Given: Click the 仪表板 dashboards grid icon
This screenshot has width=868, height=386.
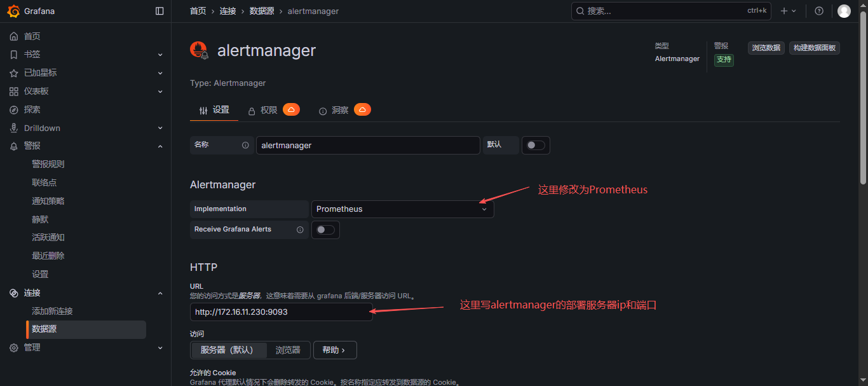Looking at the screenshot, I should (14, 92).
